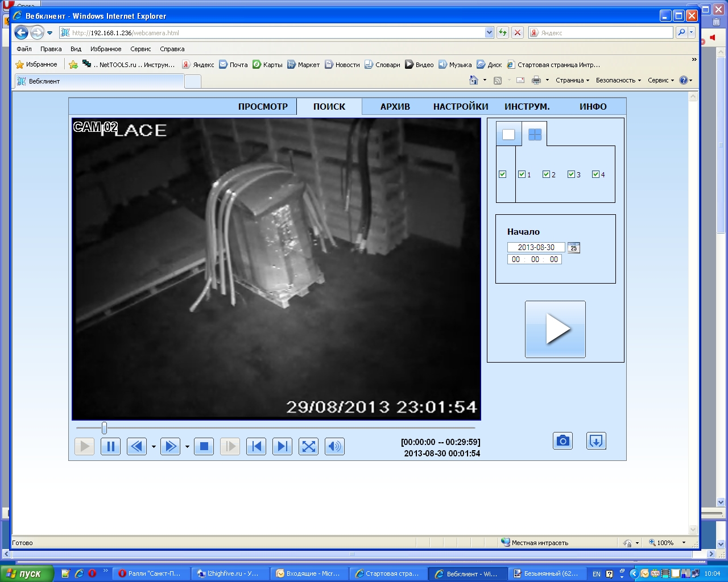
Task: Pause the video playback
Action: tap(110, 447)
